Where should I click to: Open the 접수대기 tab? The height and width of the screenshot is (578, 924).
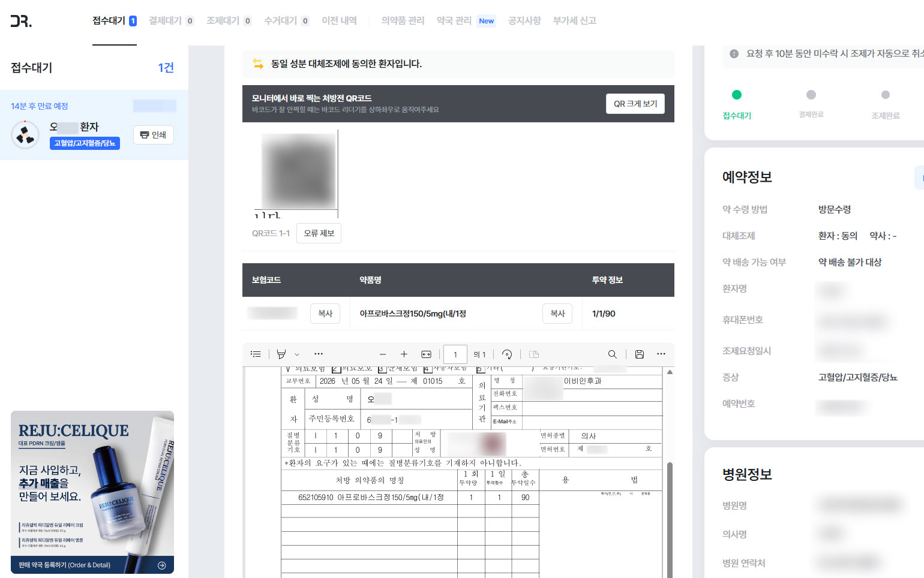tap(114, 21)
